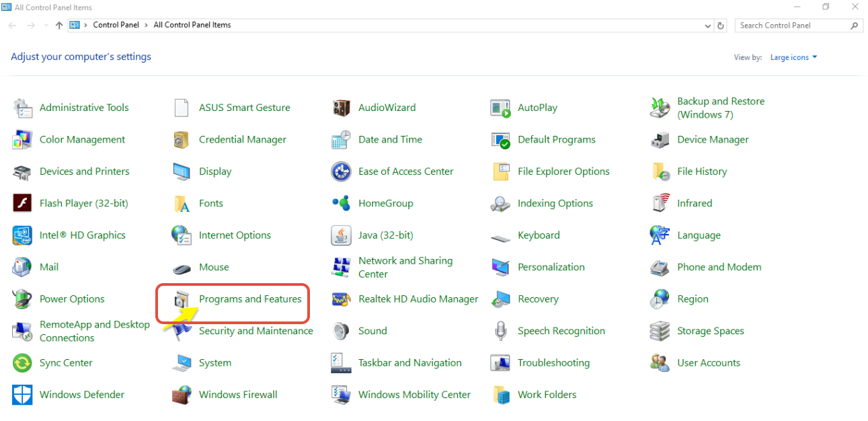Open the recent locations dropdown arrow
Screen dimensions: 868x421
(46, 26)
